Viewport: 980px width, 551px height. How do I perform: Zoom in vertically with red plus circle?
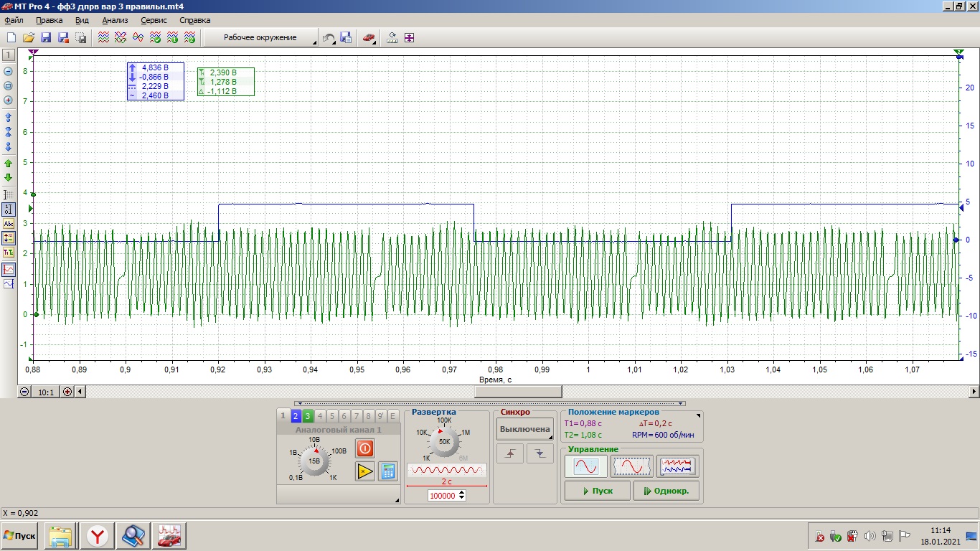(9, 100)
